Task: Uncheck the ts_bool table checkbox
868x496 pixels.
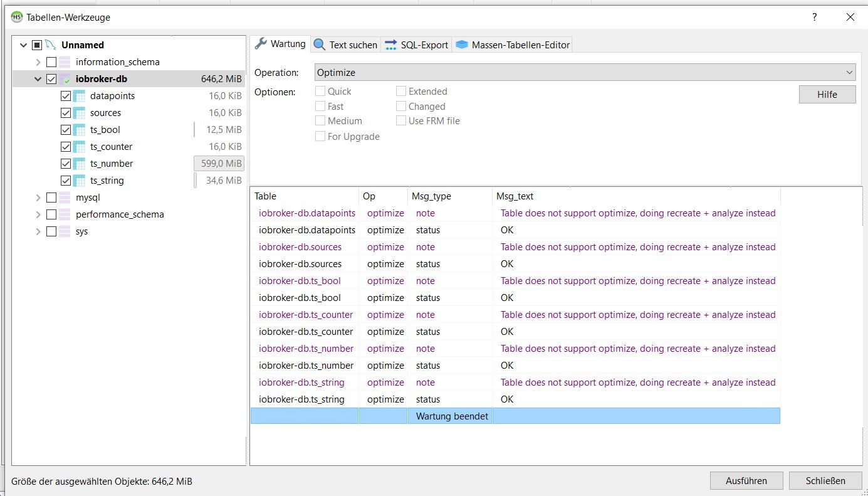Action: 65,130
